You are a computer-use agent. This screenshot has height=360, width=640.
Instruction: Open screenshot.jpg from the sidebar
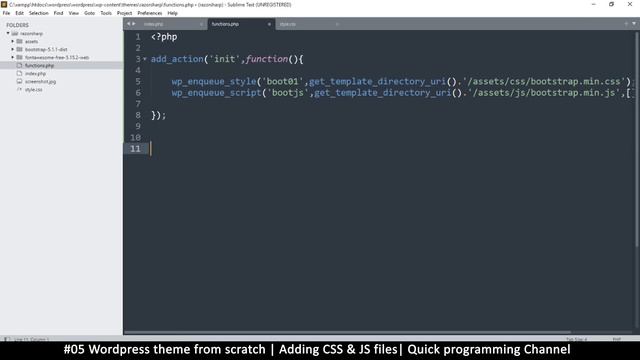click(x=40, y=82)
